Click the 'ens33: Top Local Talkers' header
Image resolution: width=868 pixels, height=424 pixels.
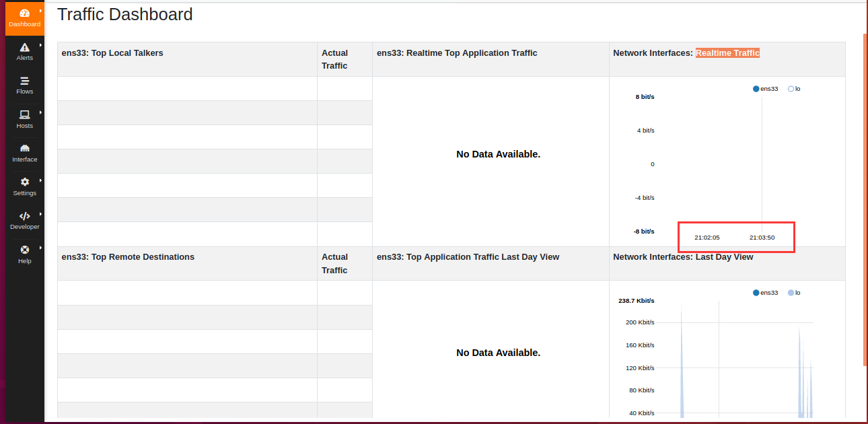(x=112, y=53)
